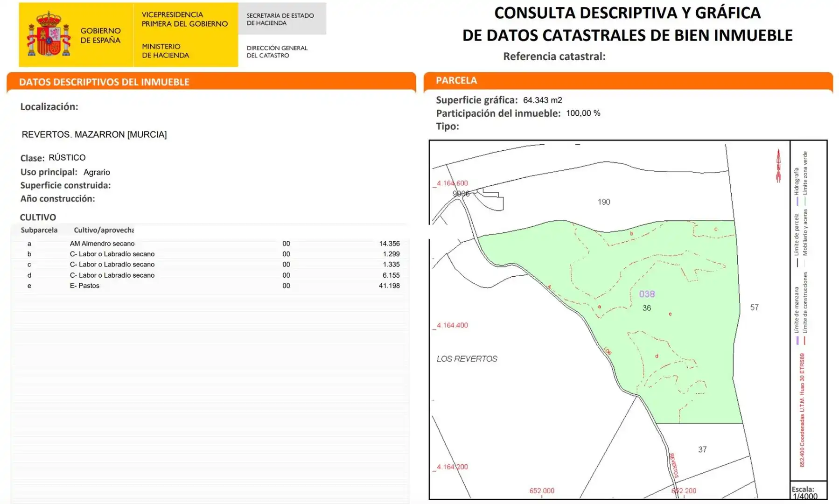Image resolution: width=839 pixels, height=504 pixels.
Task: Click the coordinate label 4.164.600
Action: [x=452, y=183]
